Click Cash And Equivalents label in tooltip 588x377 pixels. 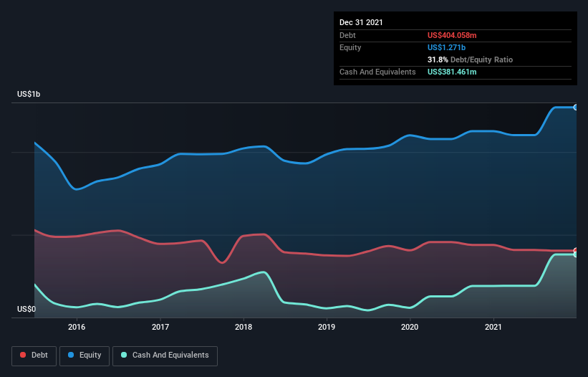tap(377, 72)
